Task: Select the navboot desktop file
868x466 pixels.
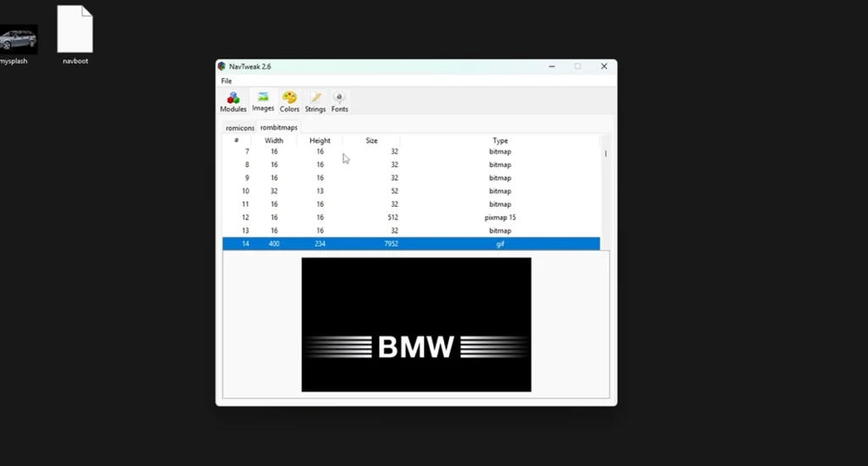Action: [75, 35]
